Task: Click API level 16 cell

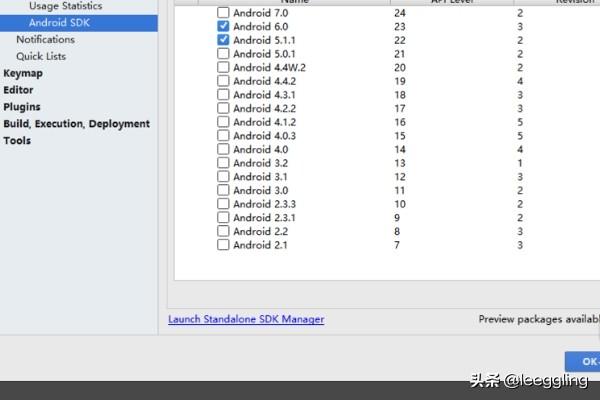Action: pyautogui.click(x=400, y=122)
